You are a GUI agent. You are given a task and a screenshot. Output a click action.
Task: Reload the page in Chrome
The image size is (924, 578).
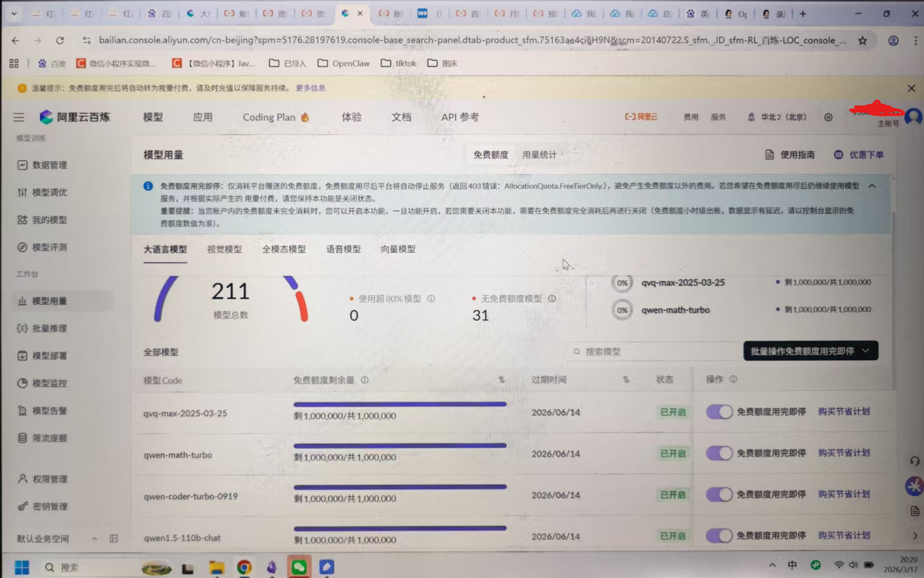pyautogui.click(x=60, y=41)
